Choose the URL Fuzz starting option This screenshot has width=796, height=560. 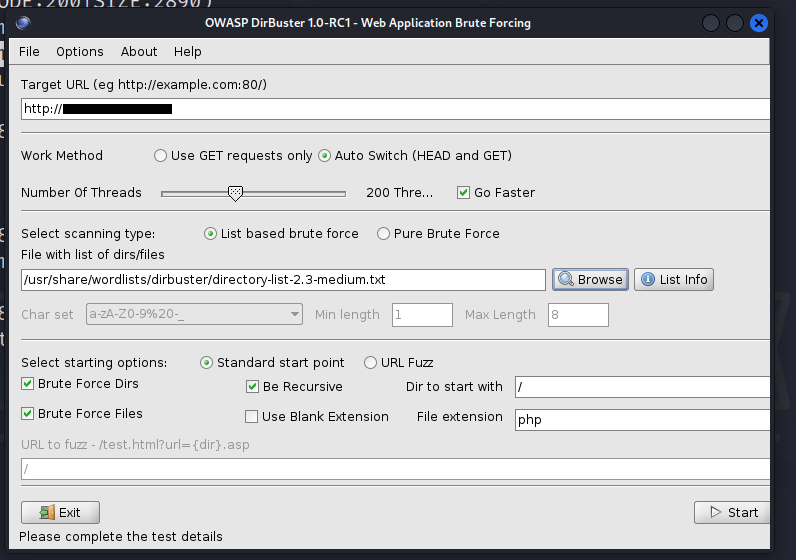[x=371, y=363]
